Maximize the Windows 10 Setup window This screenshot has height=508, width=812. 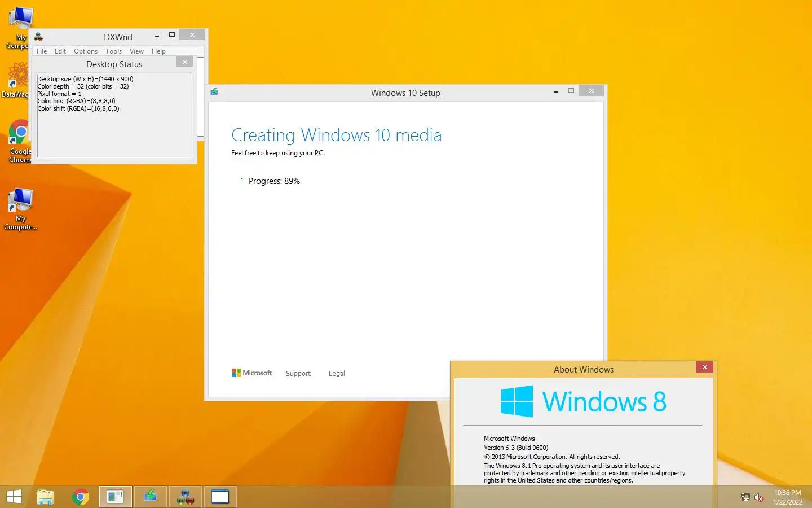pyautogui.click(x=571, y=91)
